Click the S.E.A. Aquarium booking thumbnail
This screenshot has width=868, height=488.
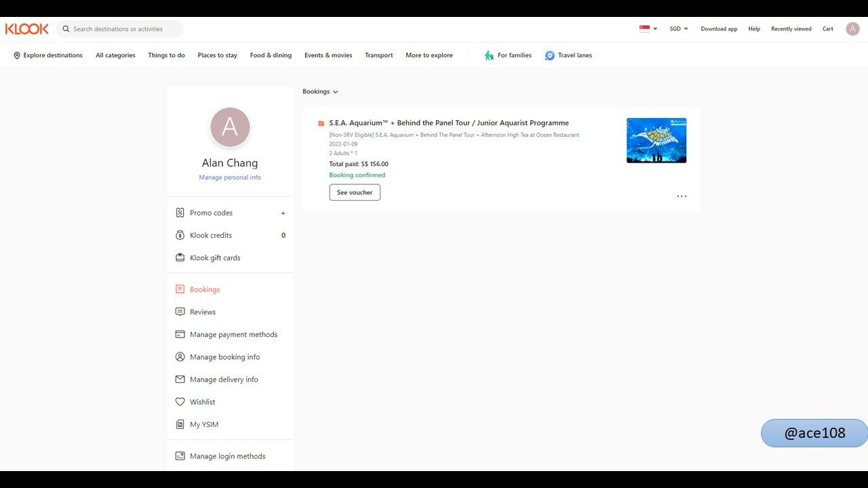click(656, 140)
